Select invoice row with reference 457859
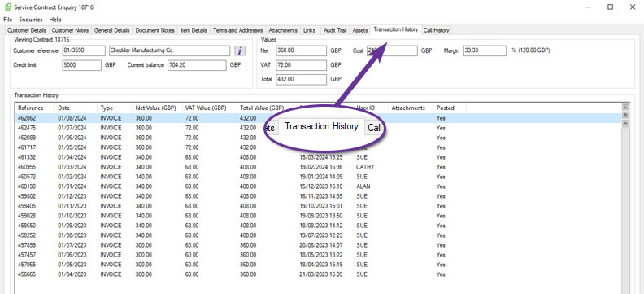This screenshot has width=644, height=294. point(318,245)
